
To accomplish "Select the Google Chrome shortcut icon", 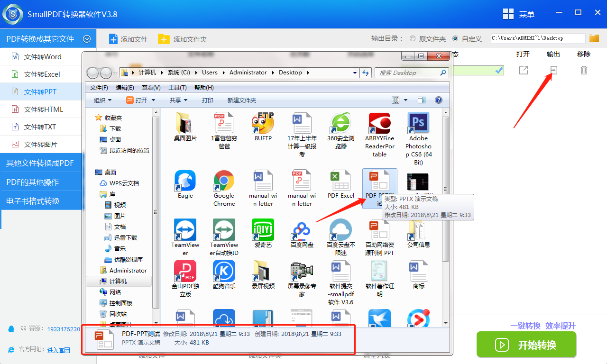I will [x=224, y=181].
